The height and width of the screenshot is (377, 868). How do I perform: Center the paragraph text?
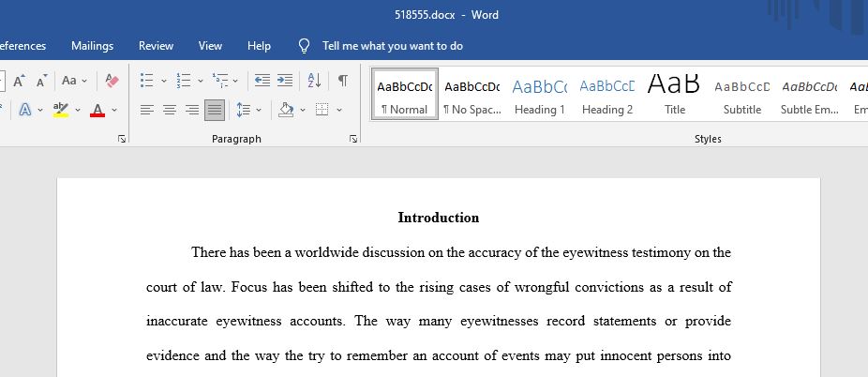(170, 110)
